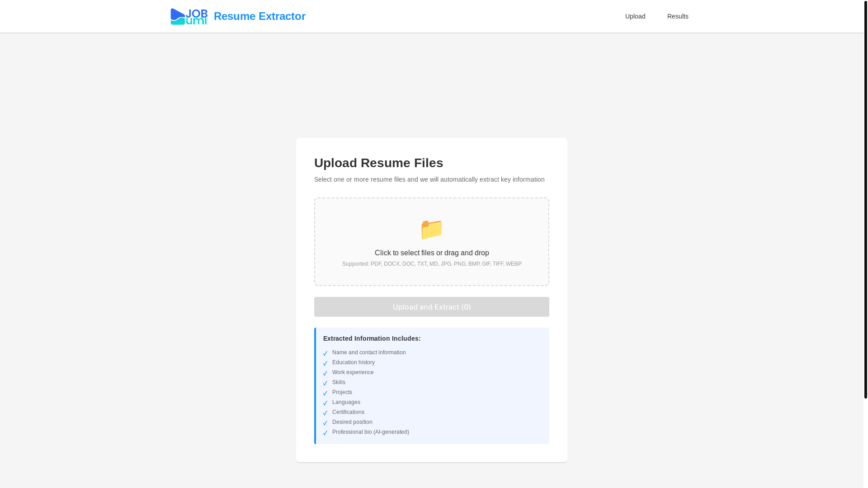Click the Upload Resume Files heading
868x488 pixels.
(x=378, y=163)
